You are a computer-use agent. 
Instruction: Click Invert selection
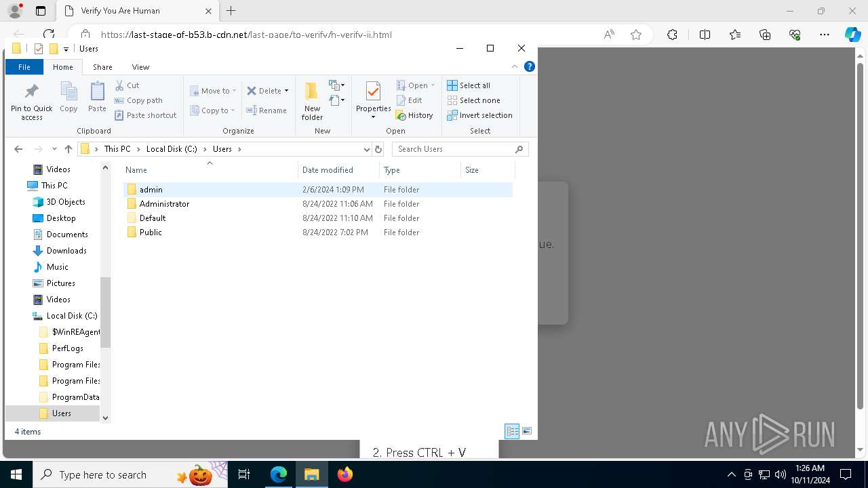pos(479,115)
